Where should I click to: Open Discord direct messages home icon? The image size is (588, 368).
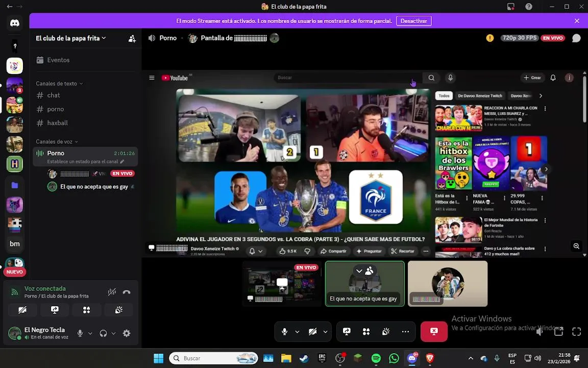pos(15,24)
